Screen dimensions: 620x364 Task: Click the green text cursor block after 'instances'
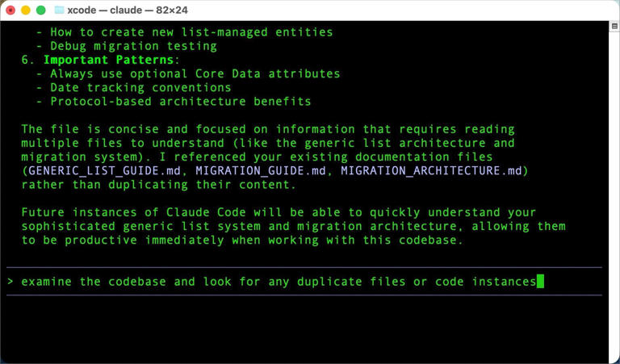pos(540,282)
